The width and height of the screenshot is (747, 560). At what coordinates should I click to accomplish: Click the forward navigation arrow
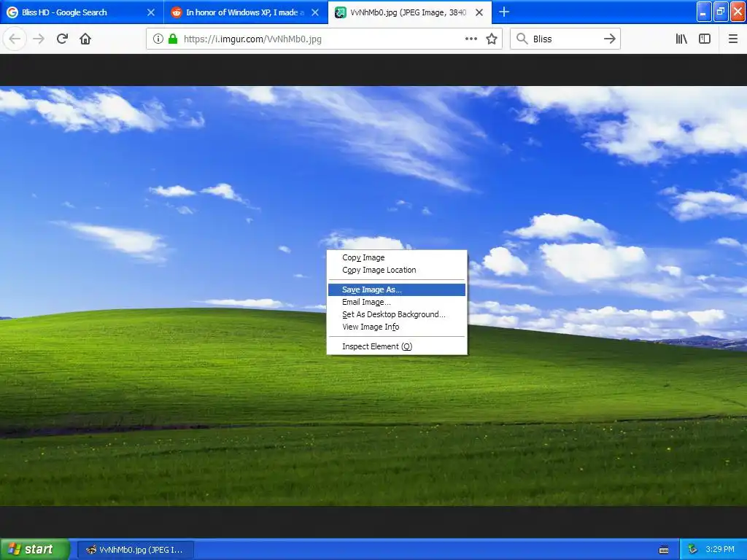[39, 39]
